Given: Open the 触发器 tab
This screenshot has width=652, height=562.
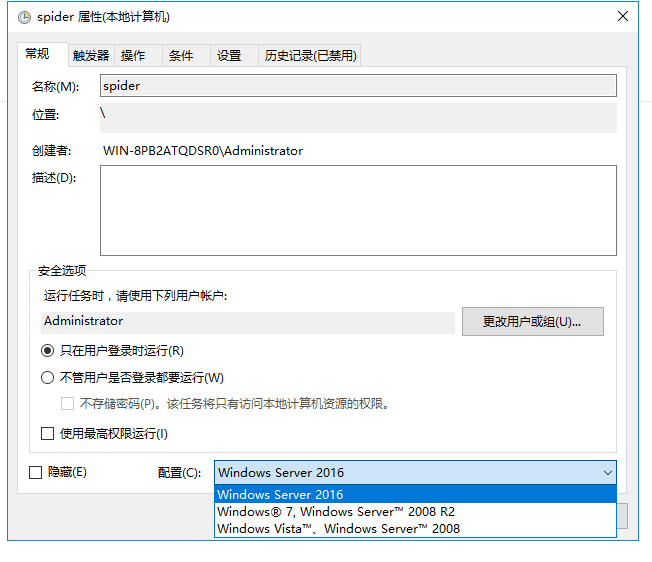Looking at the screenshot, I should click(91, 56).
